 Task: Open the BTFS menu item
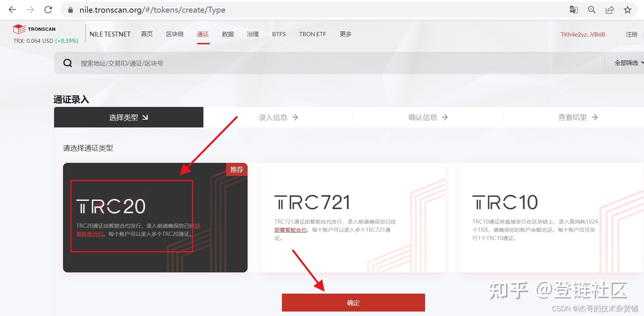[x=279, y=34]
